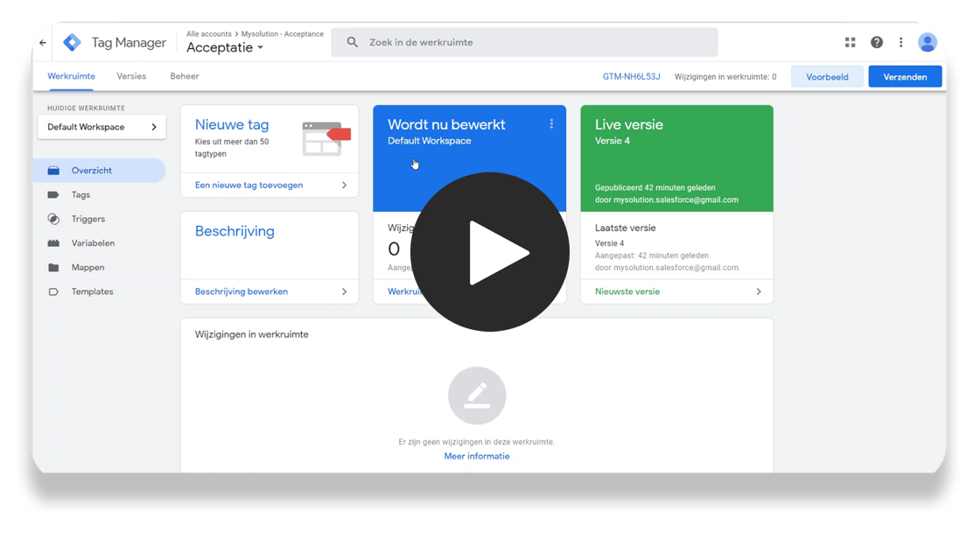Click the Wijzigingen in werkruimte: 0 counter
The image size is (980, 533).
coord(725,77)
